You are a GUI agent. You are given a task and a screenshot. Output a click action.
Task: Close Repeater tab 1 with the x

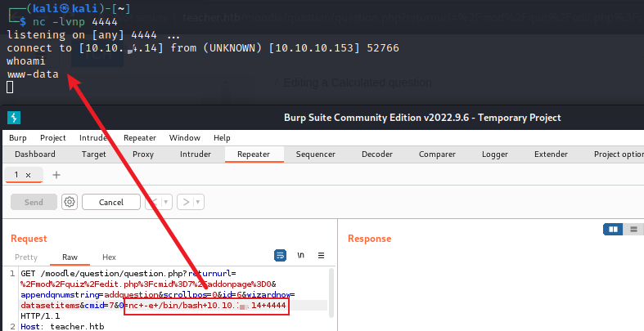[x=29, y=175]
